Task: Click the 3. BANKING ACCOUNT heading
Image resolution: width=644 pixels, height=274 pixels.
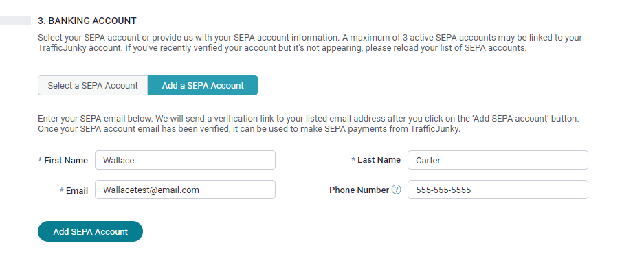Action: pyautogui.click(x=87, y=21)
